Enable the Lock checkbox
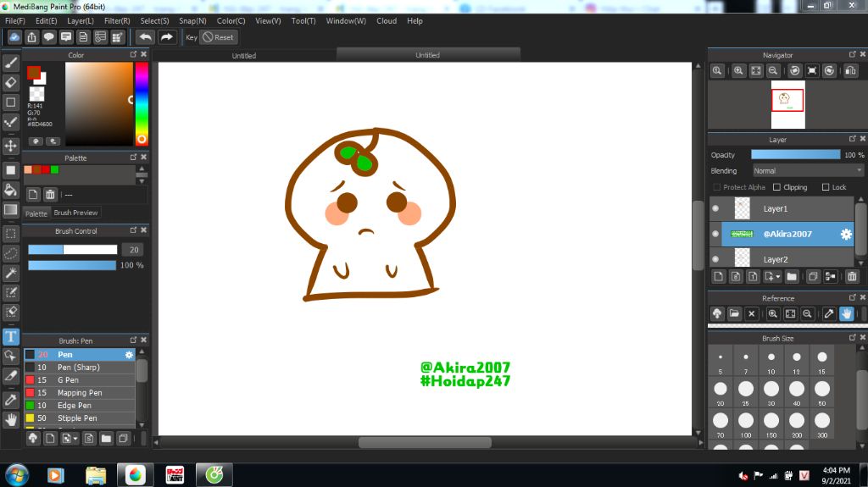Viewport: 868px width, 487px height. tap(826, 187)
